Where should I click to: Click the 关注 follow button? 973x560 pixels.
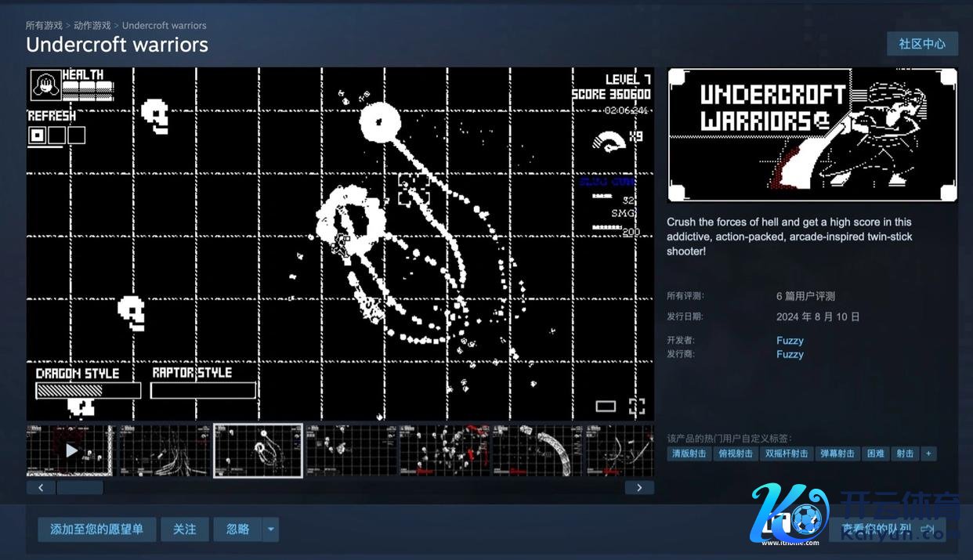pyautogui.click(x=185, y=529)
